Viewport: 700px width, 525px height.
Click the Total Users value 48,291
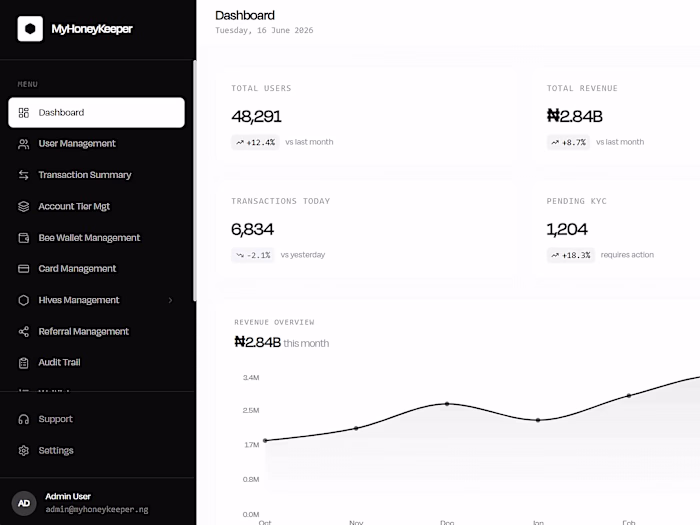point(256,117)
